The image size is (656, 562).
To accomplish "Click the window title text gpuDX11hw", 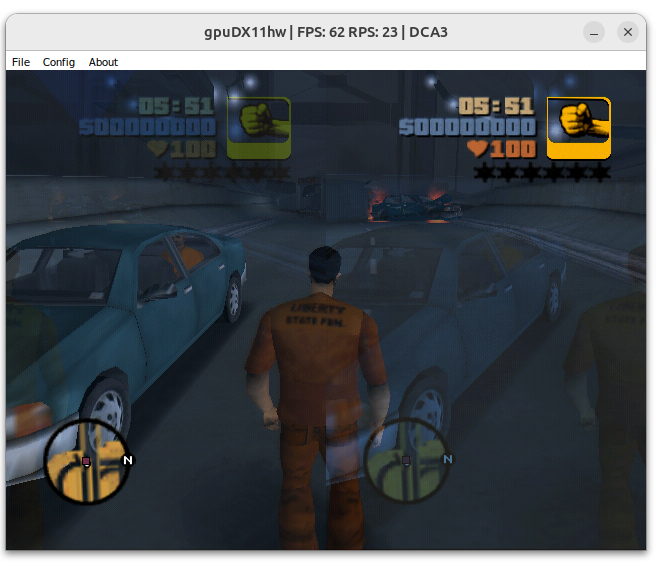I will pyautogui.click(x=245, y=32).
